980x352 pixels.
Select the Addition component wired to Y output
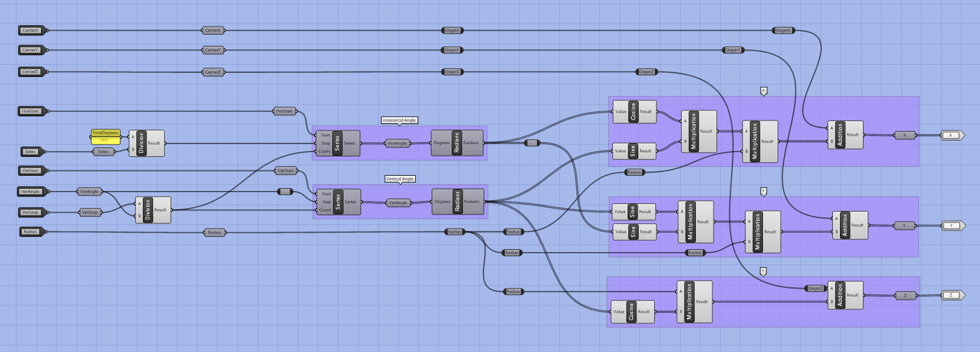coord(850,226)
